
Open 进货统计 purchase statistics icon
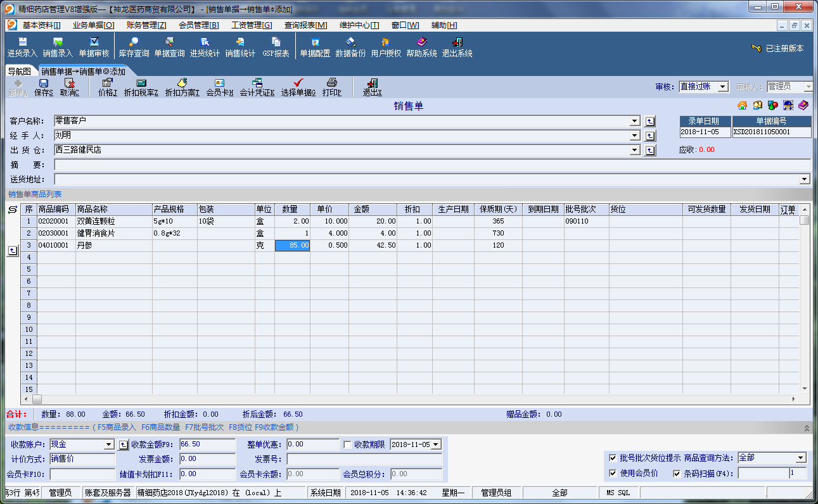pyautogui.click(x=205, y=47)
